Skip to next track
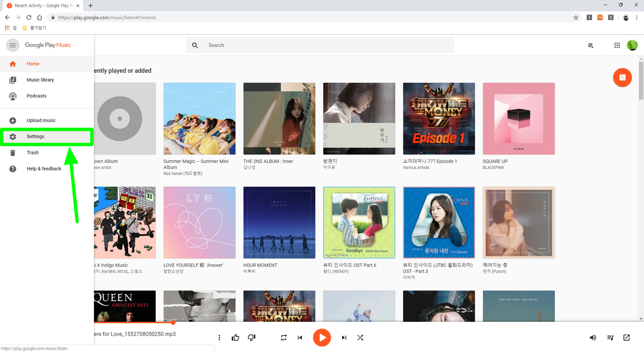This screenshot has height=352, width=644. (344, 337)
